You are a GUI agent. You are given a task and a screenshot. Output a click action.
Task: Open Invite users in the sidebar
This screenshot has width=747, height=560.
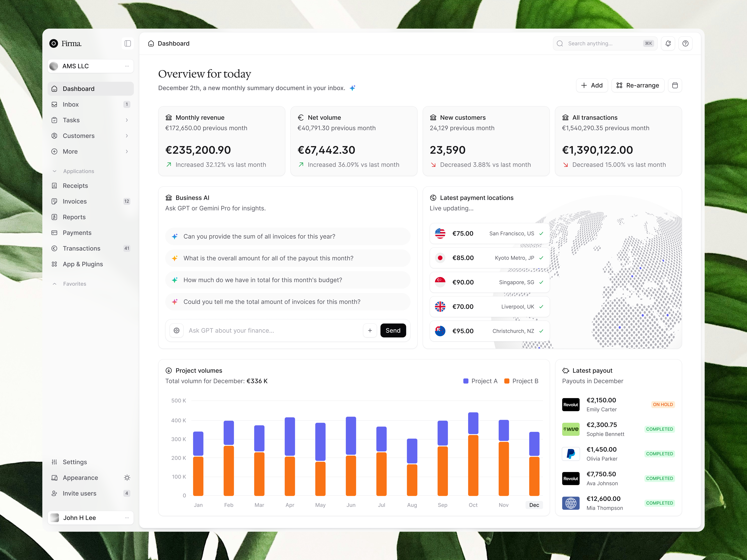tap(91, 494)
